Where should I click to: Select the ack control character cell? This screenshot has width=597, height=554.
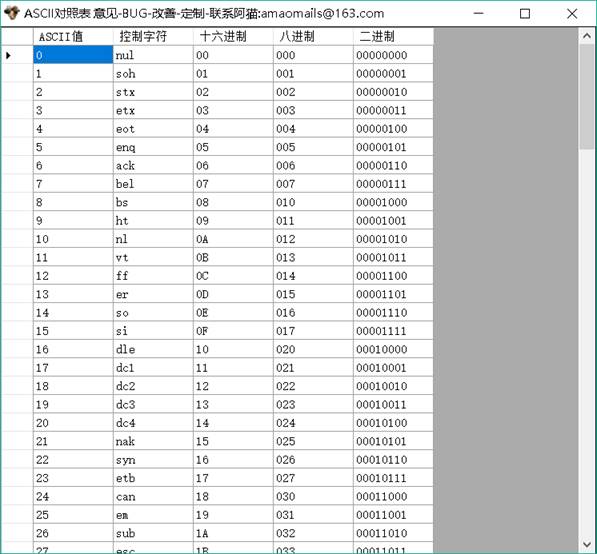tap(153, 165)
